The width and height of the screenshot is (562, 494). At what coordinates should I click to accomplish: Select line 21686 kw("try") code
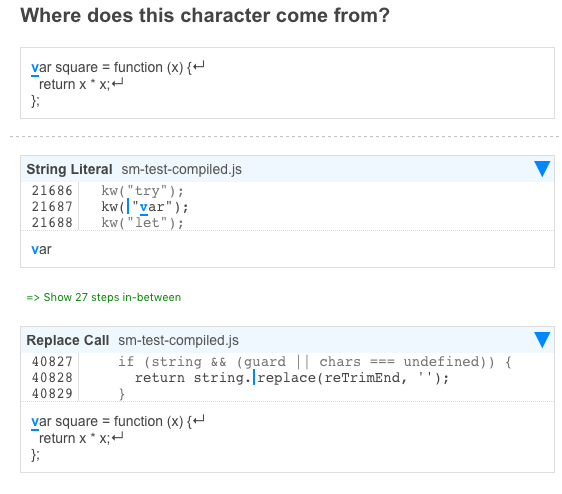142,191
